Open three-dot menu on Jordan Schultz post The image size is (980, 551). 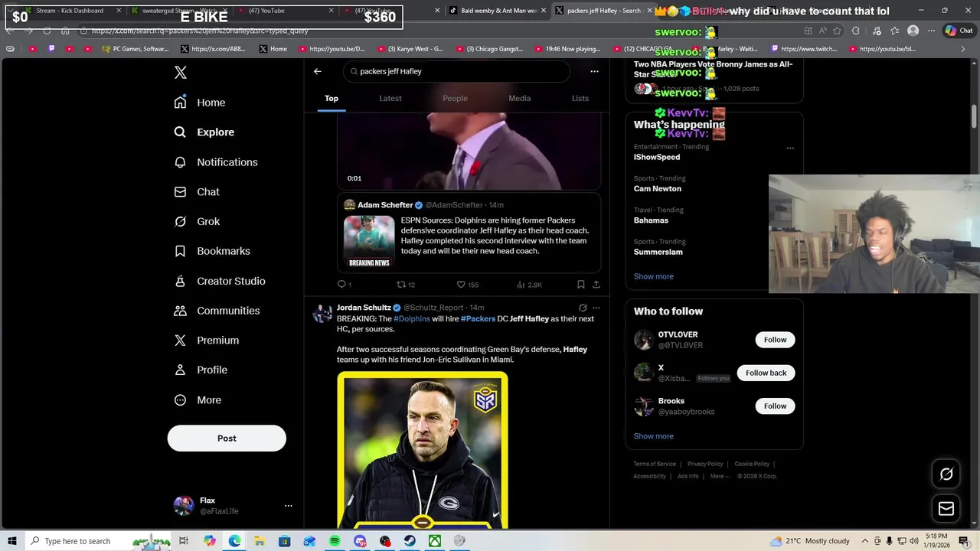click(x=596, y=308)
